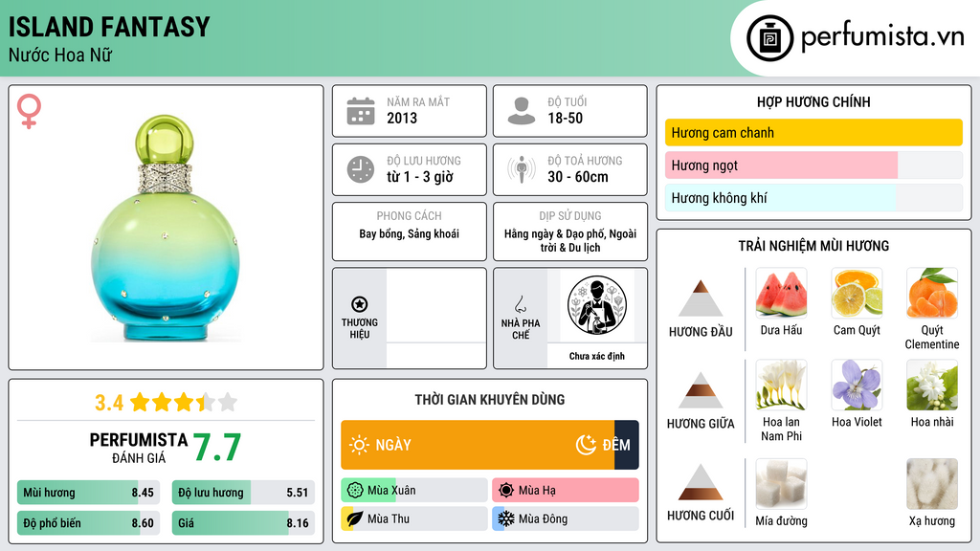Click the Độ lưu hương 5.51 score bar
The image size is (980, 551).
coord(243,493)
